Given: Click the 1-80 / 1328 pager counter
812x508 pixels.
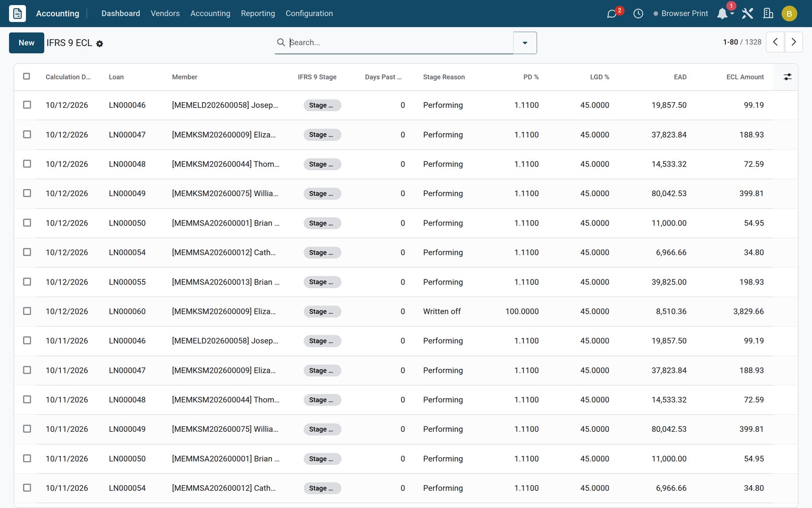Looking at the screenshot, I should click(x=742, y=42).
